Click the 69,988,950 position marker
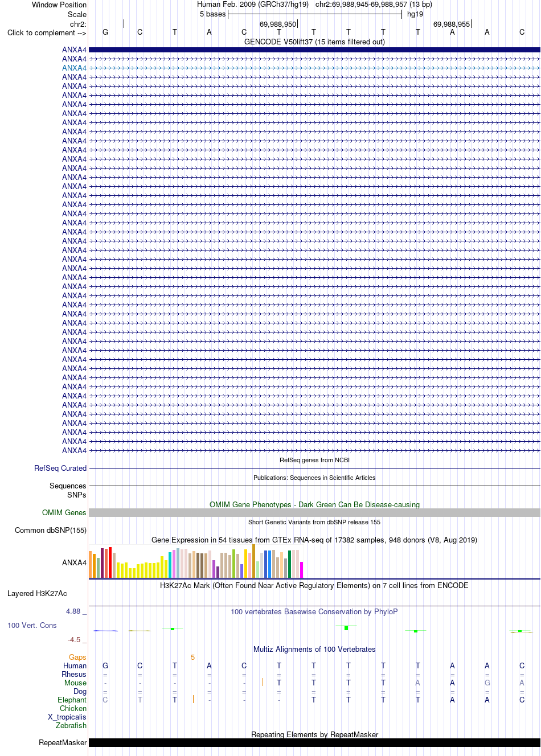The image size is (541, 756). pyautogui.click(x=278, y=24)
